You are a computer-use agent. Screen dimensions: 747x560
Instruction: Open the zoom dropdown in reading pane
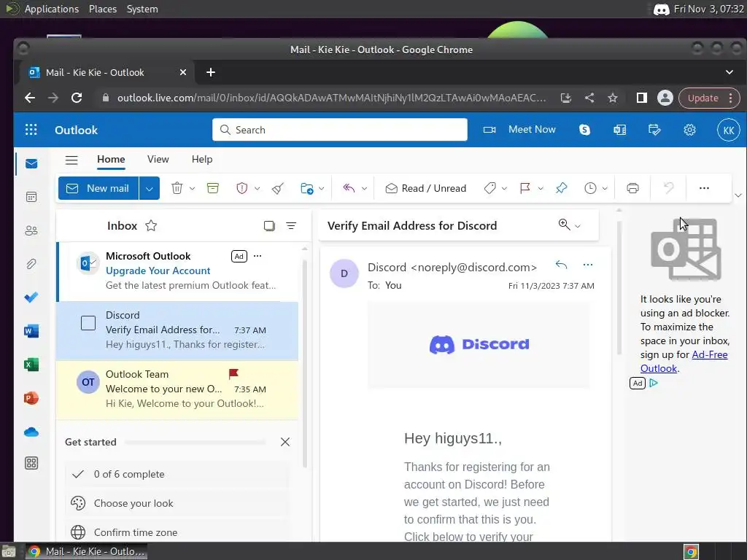point(569,225)
